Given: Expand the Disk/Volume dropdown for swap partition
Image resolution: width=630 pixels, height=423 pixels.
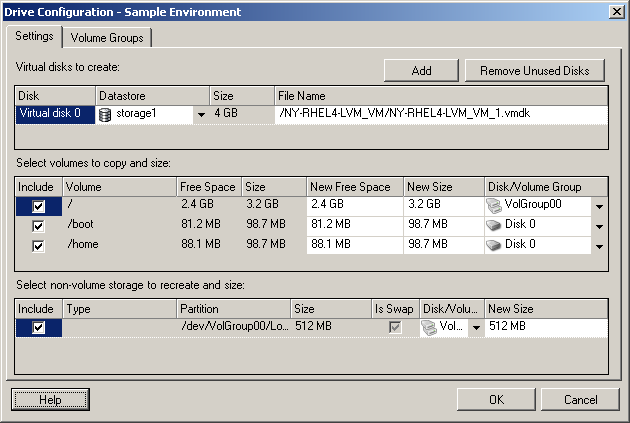Looking at the screenshot, I should coord(475,328).
